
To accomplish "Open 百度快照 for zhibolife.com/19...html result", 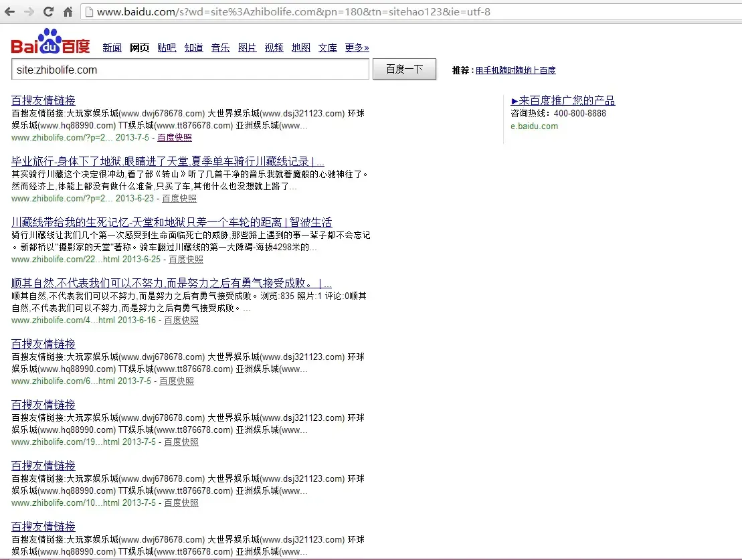I will click(181, 442).
